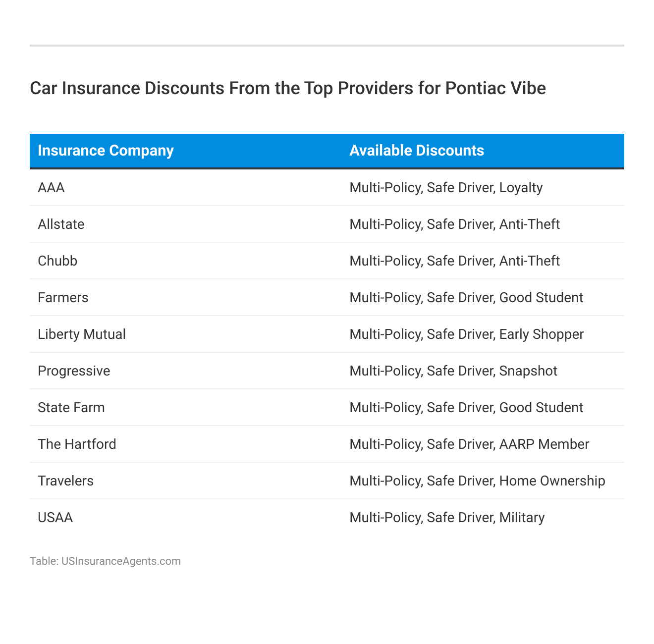Select The Hartford company cell
Screen dimensions: 654x644
[77, 444]
